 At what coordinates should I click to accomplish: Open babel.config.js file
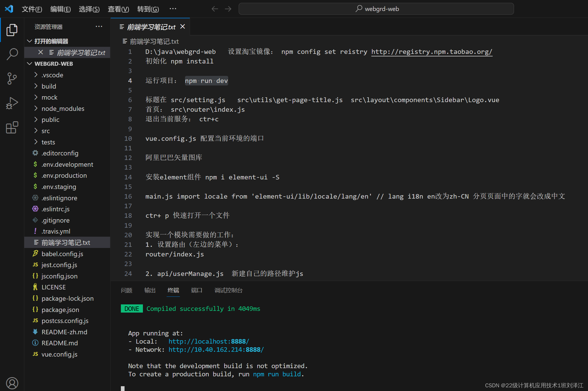coord(67,254)
